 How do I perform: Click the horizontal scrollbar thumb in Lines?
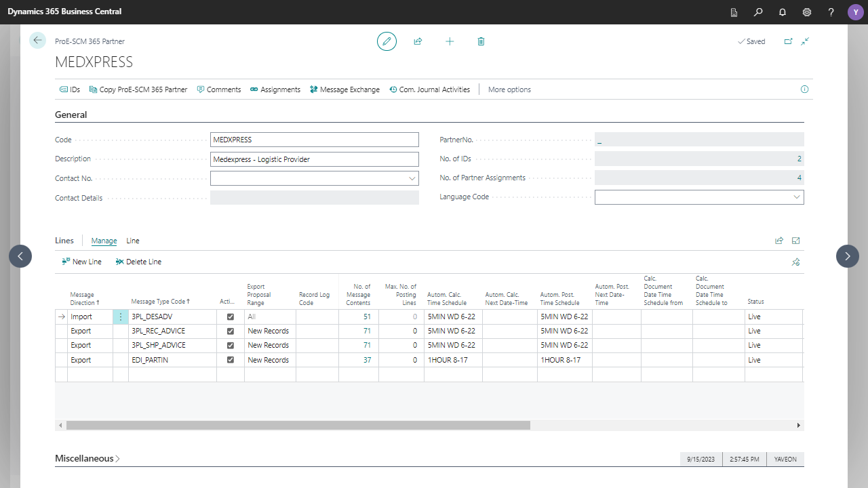coord(298,425)
